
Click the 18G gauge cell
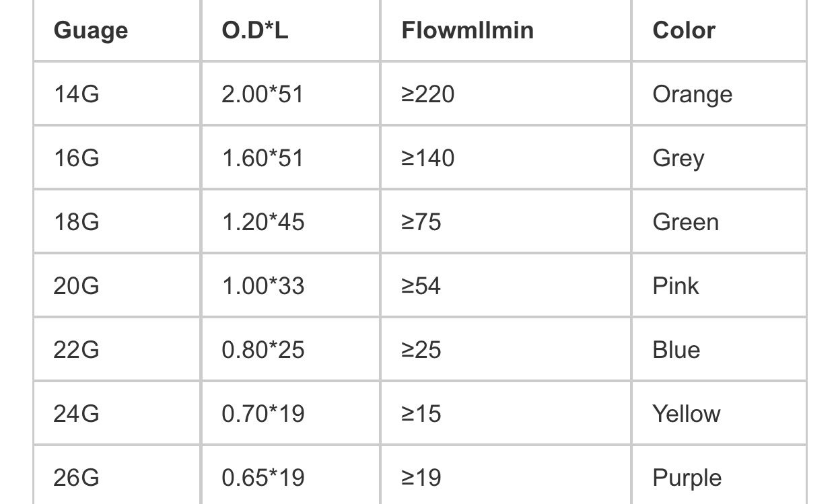(77, 222)
